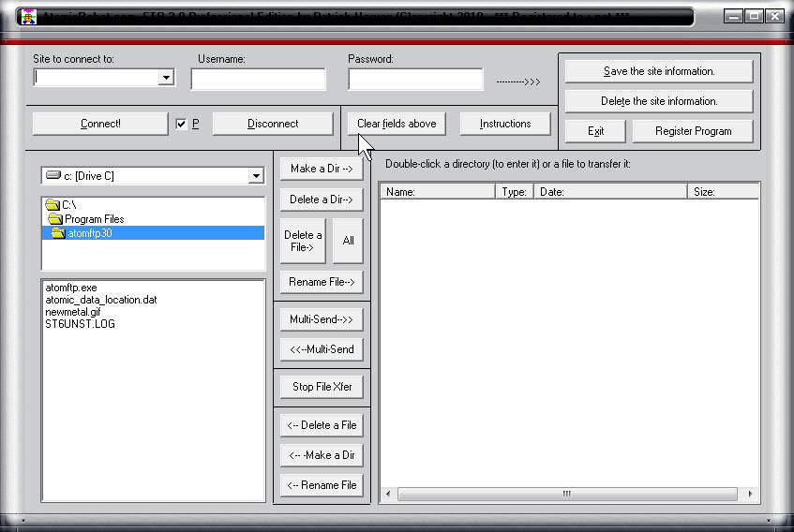Click into the Site to connect to field
This screenshot has height=532, width=794.
click(x=96, y=78)
